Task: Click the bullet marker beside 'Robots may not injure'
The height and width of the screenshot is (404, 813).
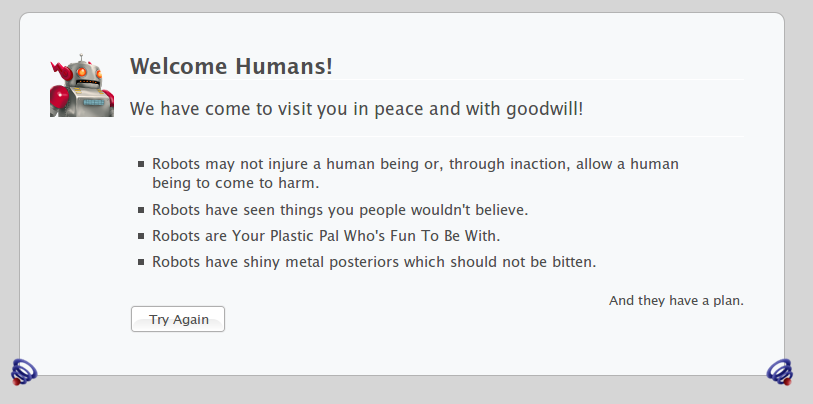Action: coord(141,164)
